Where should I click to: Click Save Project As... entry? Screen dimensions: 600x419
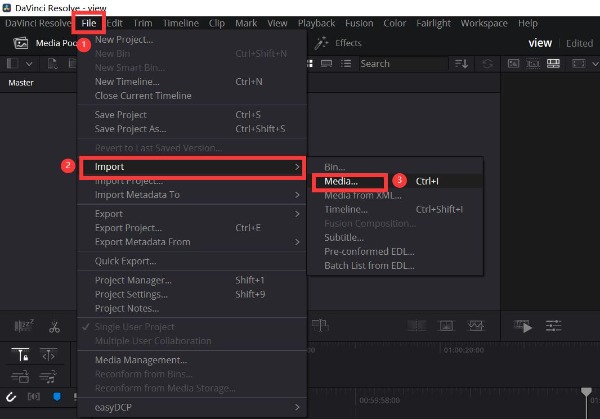(192, 129)
